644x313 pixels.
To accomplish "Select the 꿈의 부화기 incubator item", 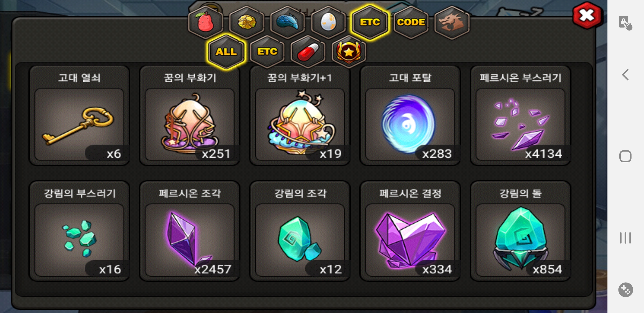I will click(189, 116).
